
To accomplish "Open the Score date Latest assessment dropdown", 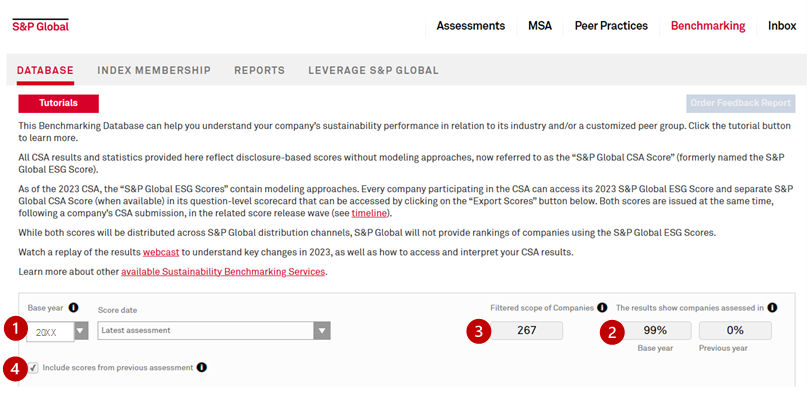I will tap(214, 331).
